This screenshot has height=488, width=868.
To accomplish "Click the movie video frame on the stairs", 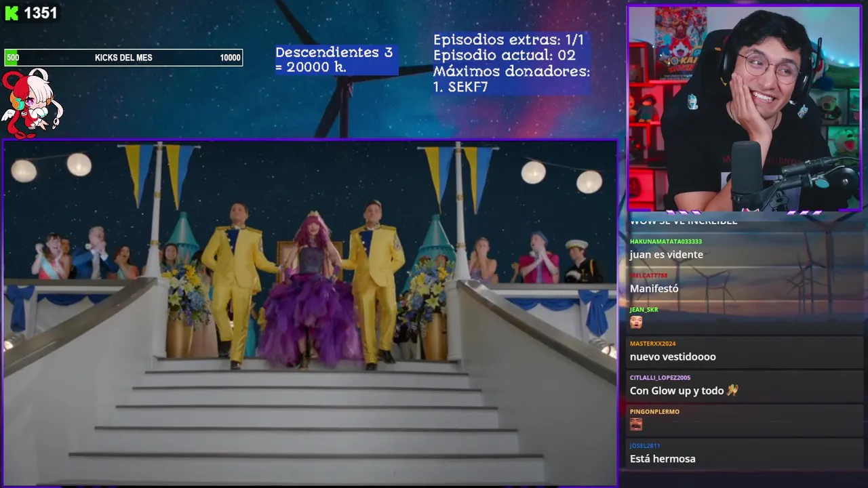I will (311, 313).
